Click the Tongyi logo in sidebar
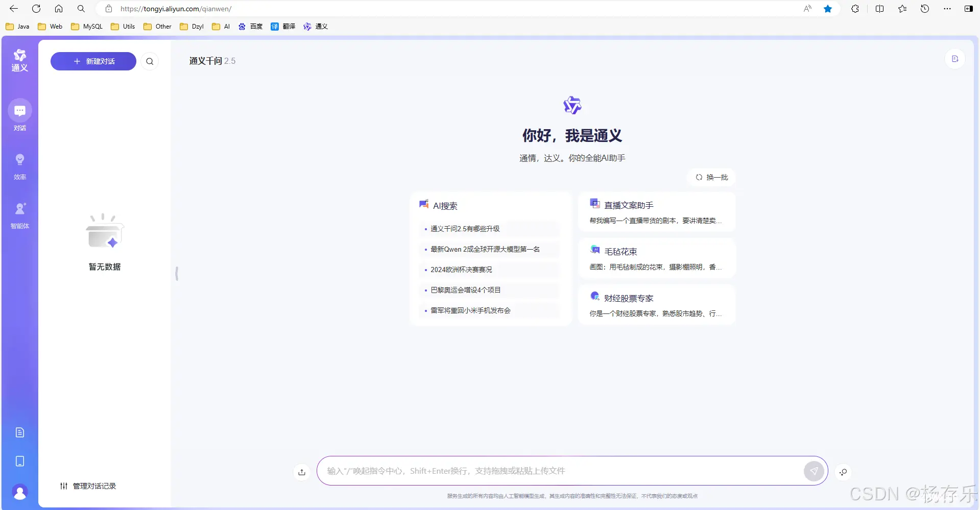This screenshot has width=980, height=510. click(x=20, y=60)
